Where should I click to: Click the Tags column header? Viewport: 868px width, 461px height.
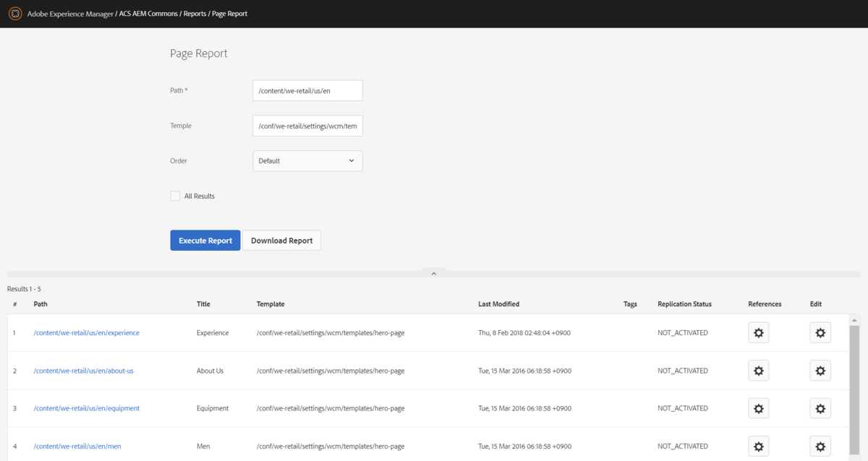[x=630, y=304]
